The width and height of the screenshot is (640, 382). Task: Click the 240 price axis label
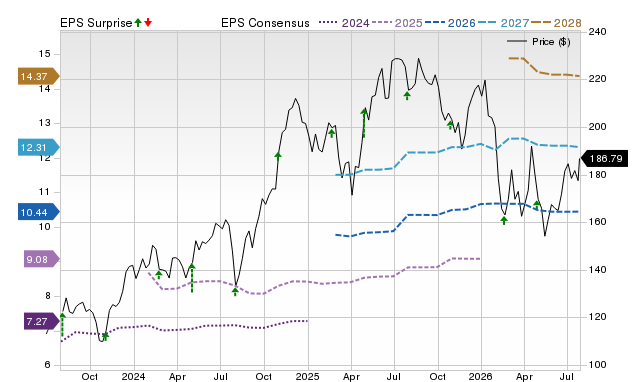pyautogui.click(x=597, y=32)
